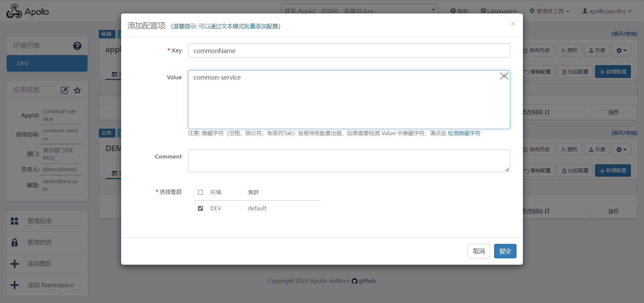Favorite the app with the star icon
Viewport: 644px width, 303px height.
(x=77, y=90)
